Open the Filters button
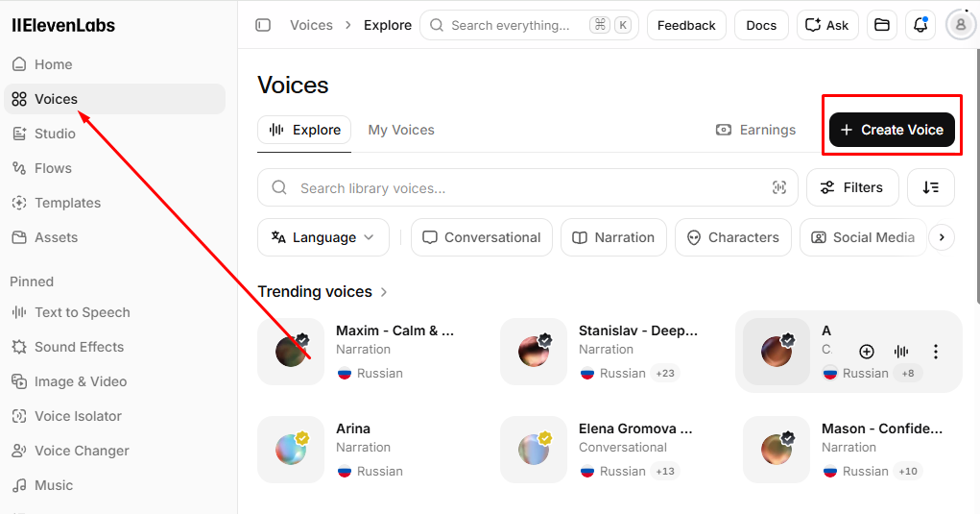 (852, 187)
